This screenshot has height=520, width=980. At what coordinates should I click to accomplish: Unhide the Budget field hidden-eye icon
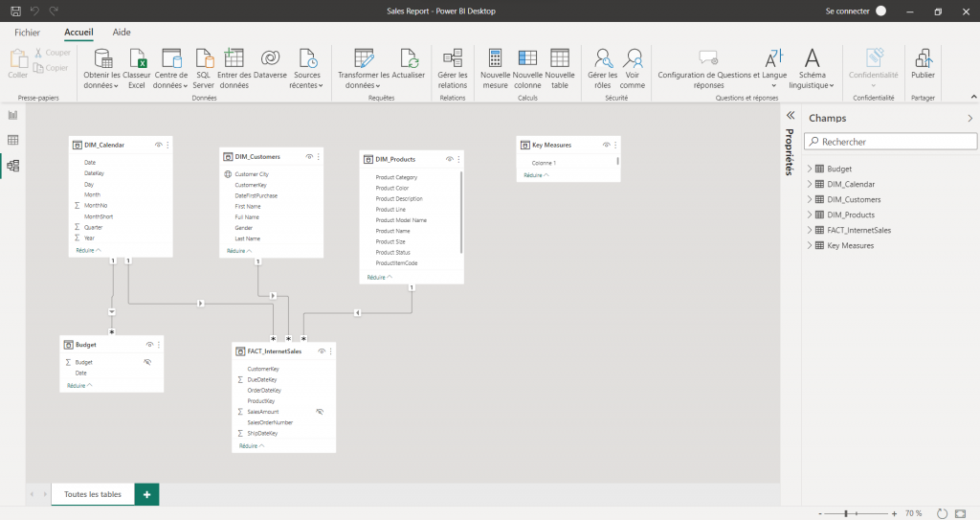(x=147, y=362)
